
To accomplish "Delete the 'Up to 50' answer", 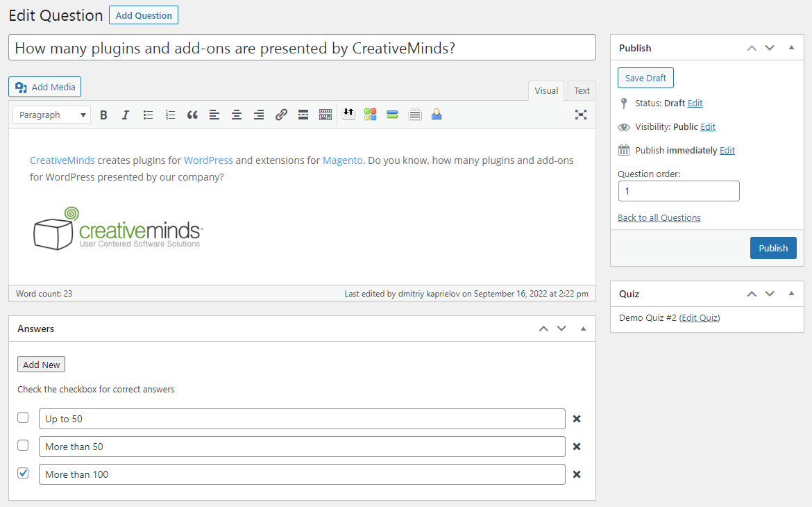I will click(576, 419).
